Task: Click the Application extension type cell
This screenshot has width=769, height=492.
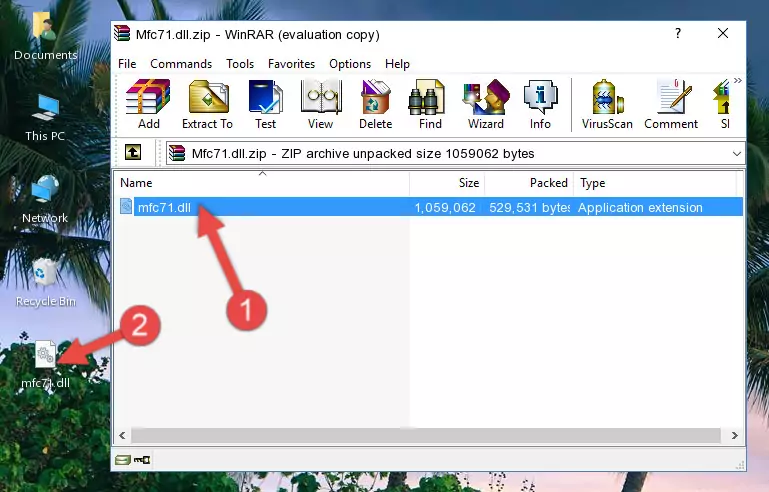Action: [x=640, y=207]
